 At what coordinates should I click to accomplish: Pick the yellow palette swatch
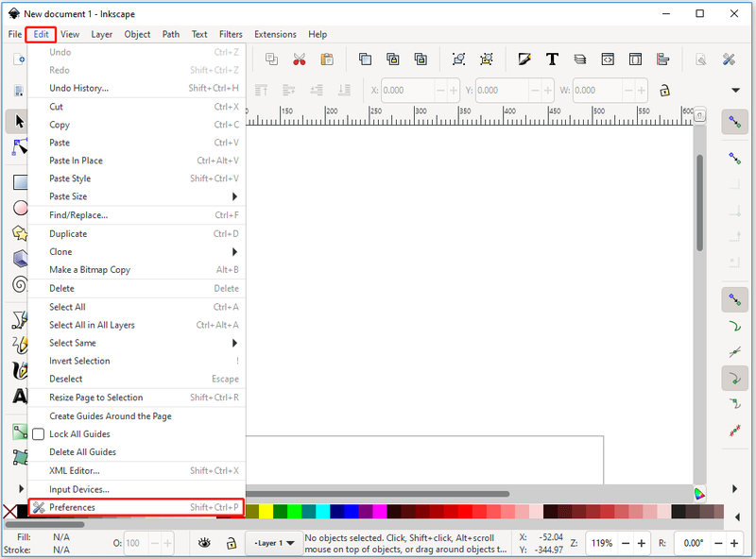tap(266, 511)
